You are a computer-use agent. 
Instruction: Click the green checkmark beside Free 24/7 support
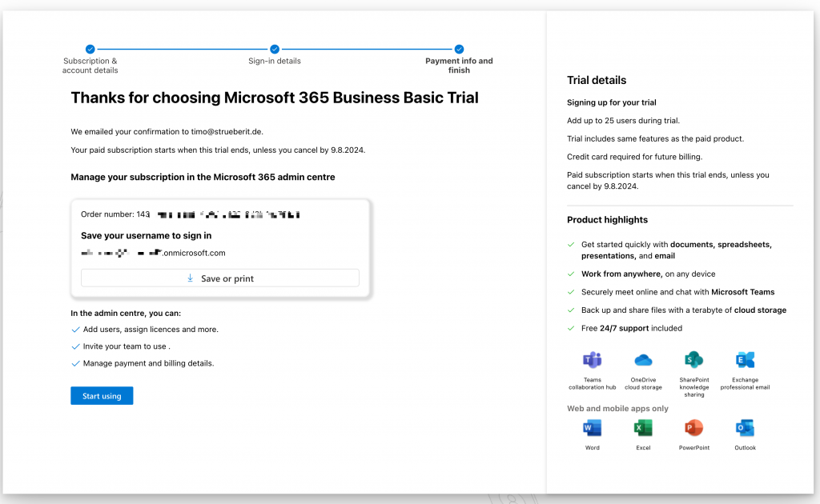(571, 328)
